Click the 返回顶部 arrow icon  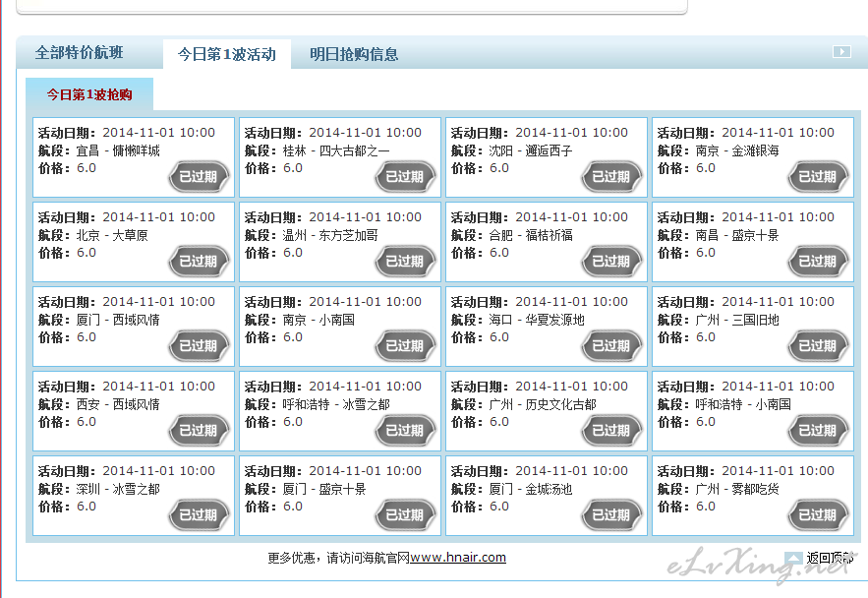click(793, 558)
